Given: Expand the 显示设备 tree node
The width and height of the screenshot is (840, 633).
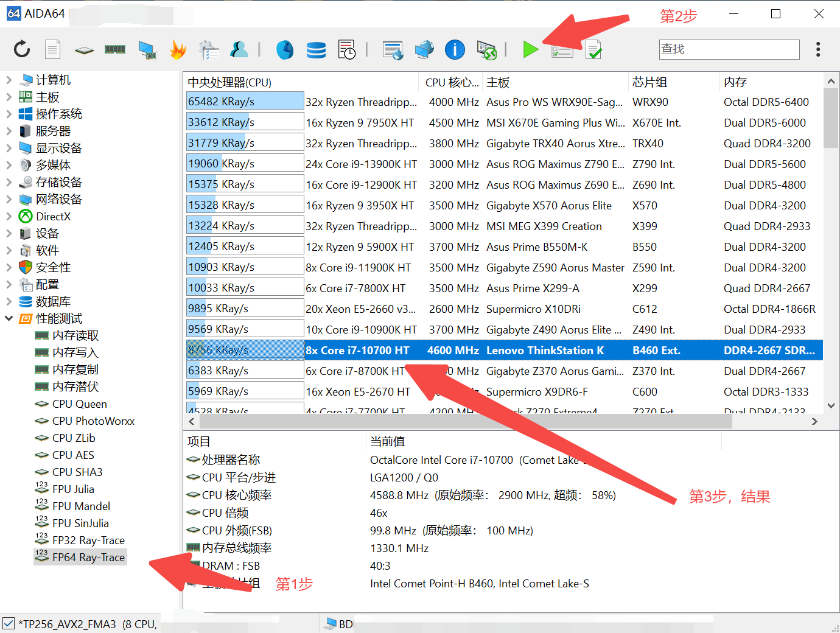Looking at the screenshot, I should click(9, 148).
